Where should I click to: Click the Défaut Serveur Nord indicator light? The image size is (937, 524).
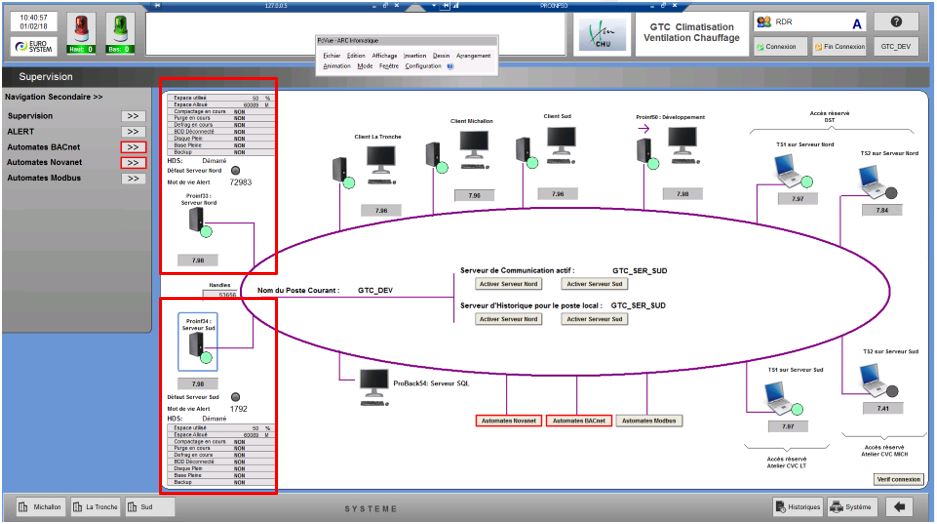236,171
